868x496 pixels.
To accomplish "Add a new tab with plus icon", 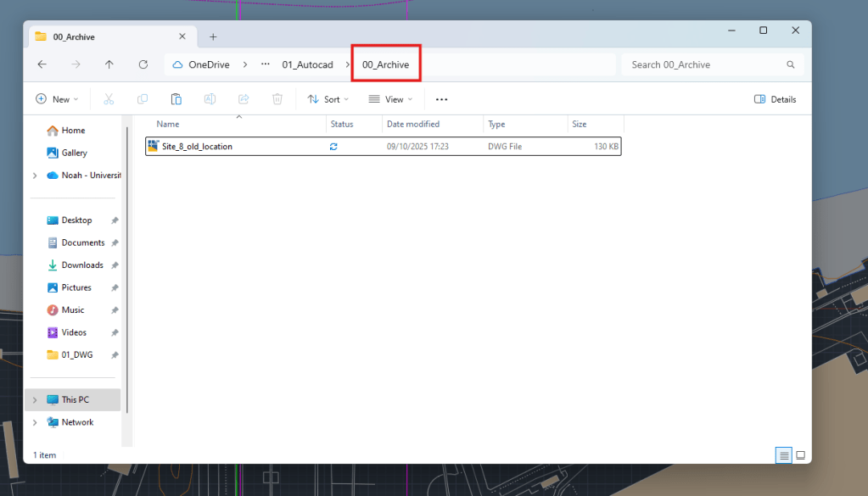I will tap(213, 36).
